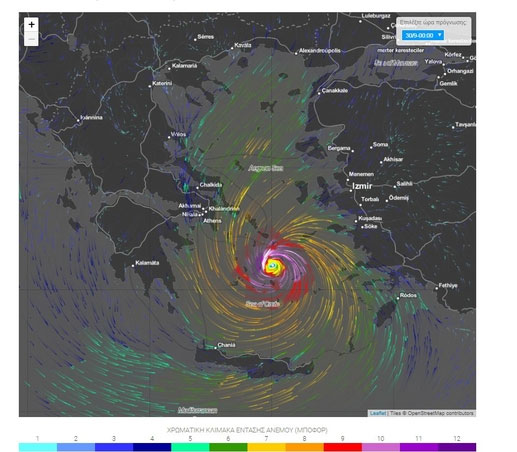517x452 pixels.
Task: Click the green Beaufort 6 color swatch
Action: pos(228,447)
